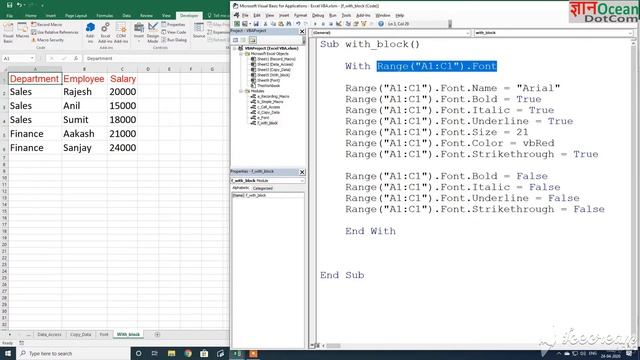Switch to Categorized tab in Properties
This screenshot has width=640, height=360.
[262, 188]
